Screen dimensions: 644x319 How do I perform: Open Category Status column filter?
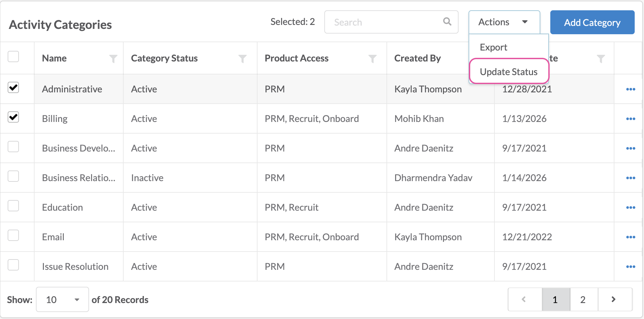[x=243, y=59]
